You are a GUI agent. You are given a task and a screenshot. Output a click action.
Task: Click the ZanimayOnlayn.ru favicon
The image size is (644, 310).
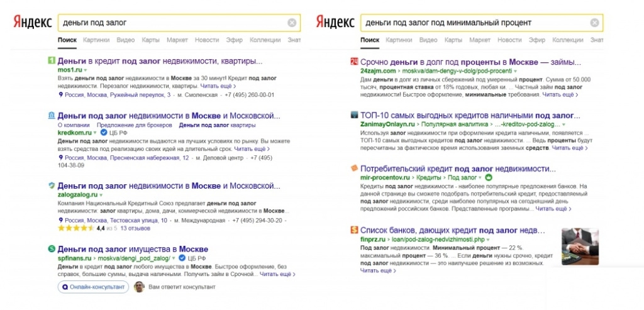click(x=355, y=114)
